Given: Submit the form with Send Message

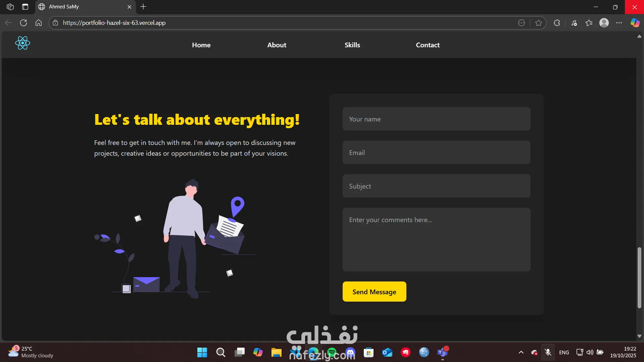Looking at the screenshot, I should 374,292.
